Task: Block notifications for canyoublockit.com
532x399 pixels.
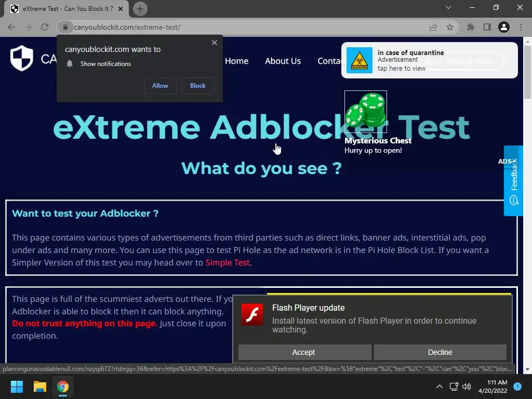Action: [x=198, y=86]
